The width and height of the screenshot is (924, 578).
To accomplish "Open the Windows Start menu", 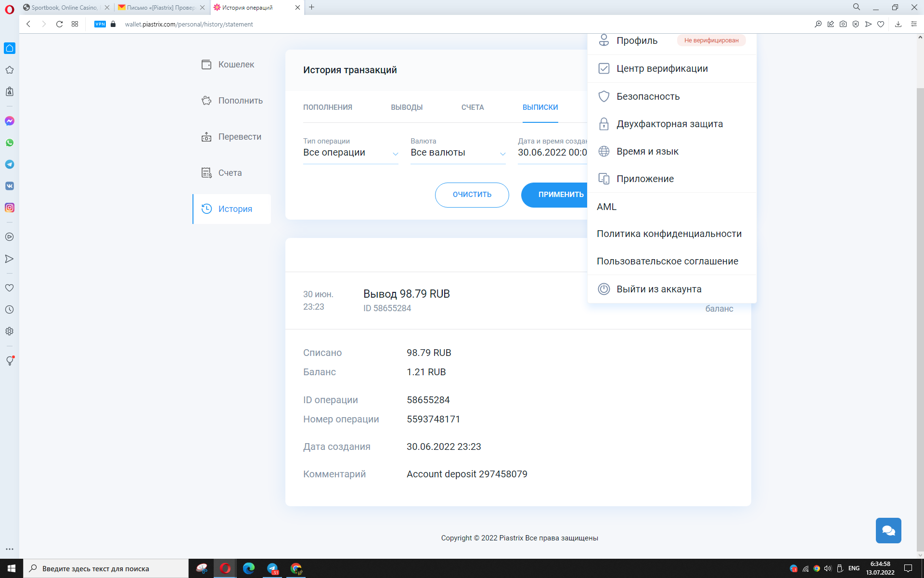I will pos(12,568).
